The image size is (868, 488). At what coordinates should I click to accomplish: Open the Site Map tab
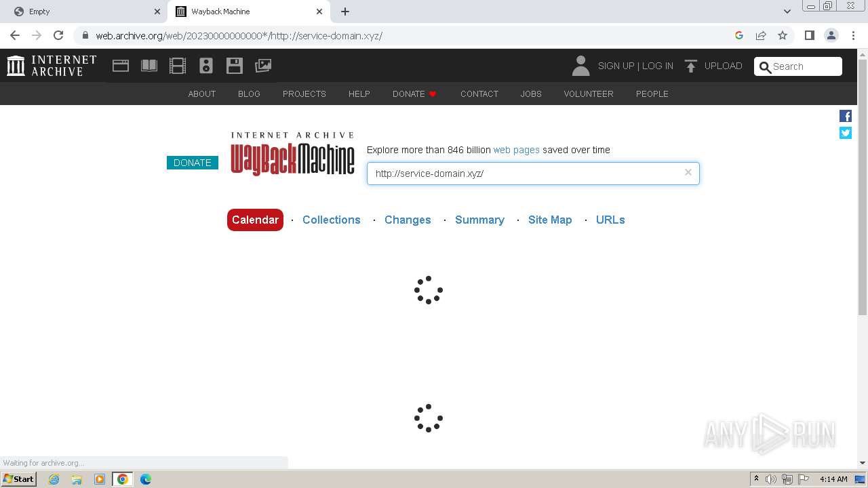[550, 220]
